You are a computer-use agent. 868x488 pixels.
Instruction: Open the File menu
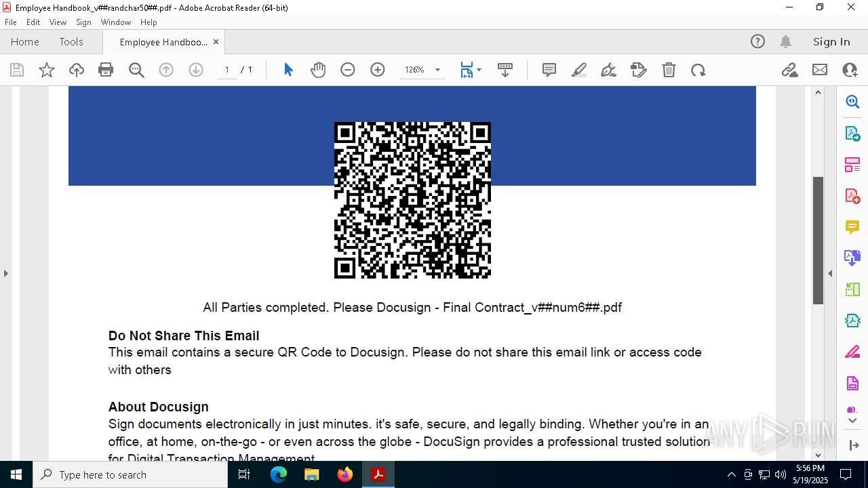pyautogui.click(x=11, y=22)
